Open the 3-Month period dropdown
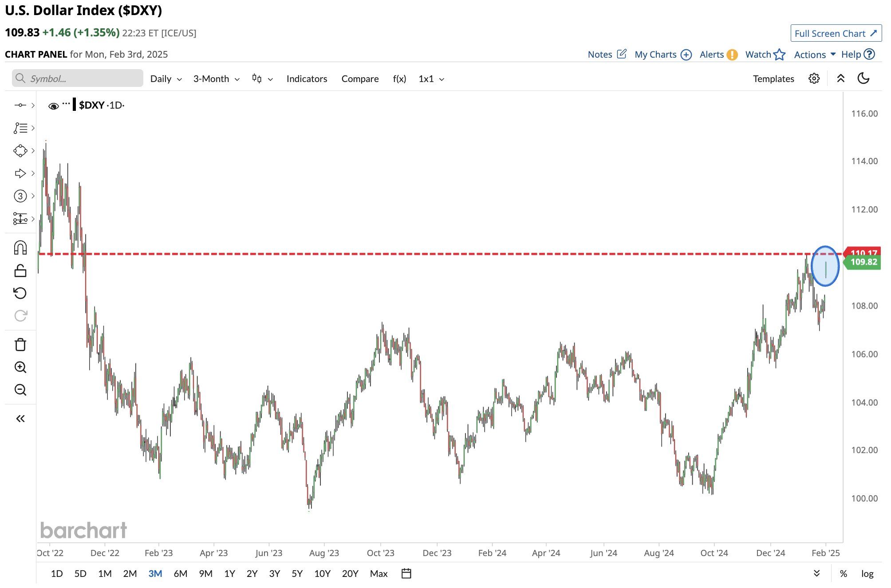Screen dimensions: 891x588 (x=216, y=79)
